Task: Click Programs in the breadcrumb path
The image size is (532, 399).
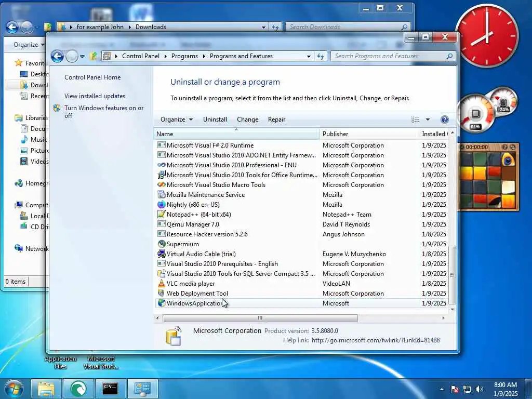Action: point(184,56)
